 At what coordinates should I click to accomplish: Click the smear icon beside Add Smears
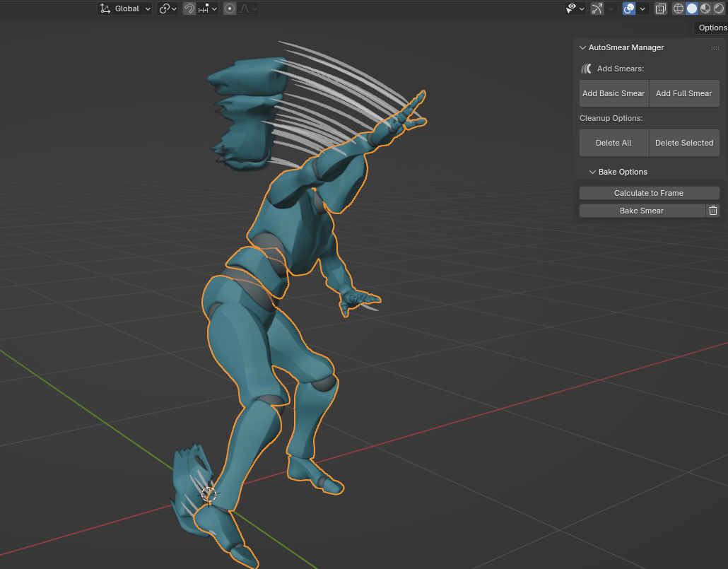click(x=587, y=69)
